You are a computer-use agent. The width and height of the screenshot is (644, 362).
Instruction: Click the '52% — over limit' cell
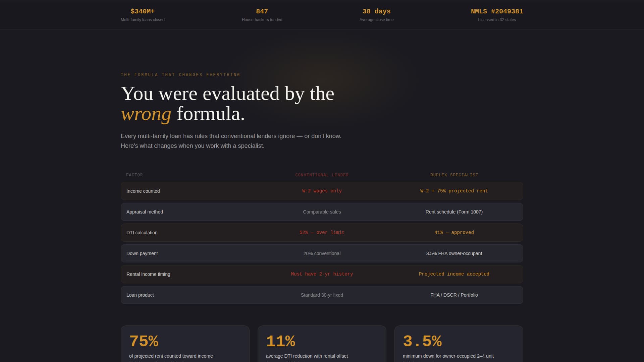click(322, 233)
